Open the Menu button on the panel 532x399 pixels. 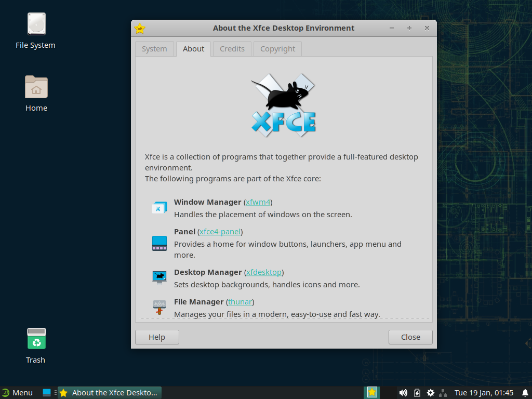pyautogui.click(x=17, y=393)
